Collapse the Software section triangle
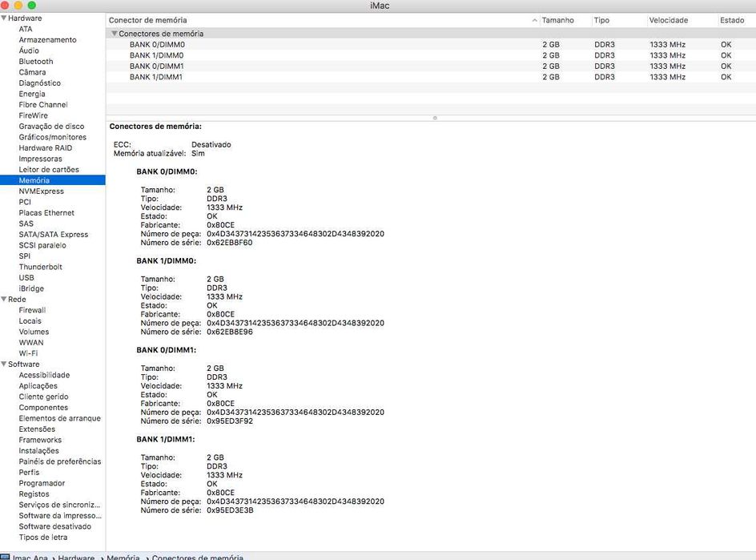 (x=4, y=365)
